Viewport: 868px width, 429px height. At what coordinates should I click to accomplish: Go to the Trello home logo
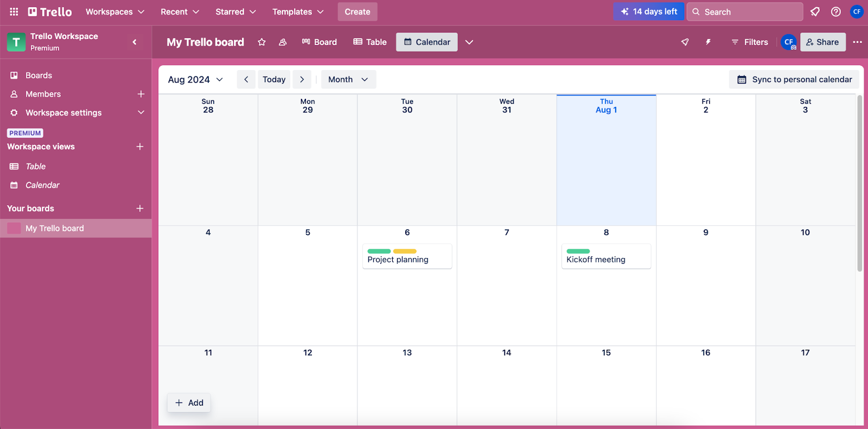[x=50, y=11]
